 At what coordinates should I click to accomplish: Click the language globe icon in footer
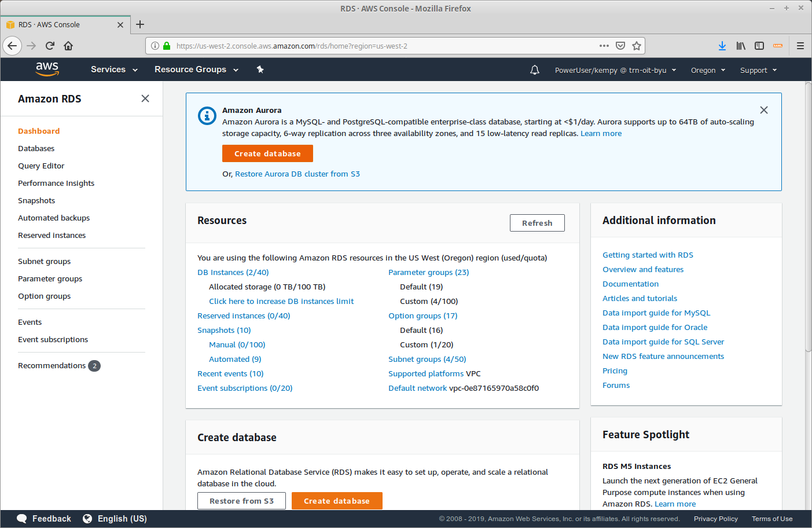pyautogui.click(x=87, y=519)
